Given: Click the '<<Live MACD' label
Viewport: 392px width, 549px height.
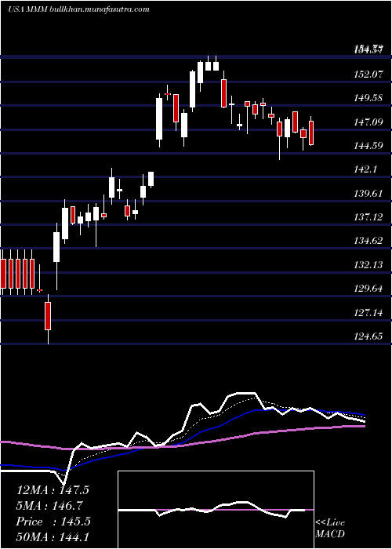Looking at the screenshot, I should tap(330, 529).
